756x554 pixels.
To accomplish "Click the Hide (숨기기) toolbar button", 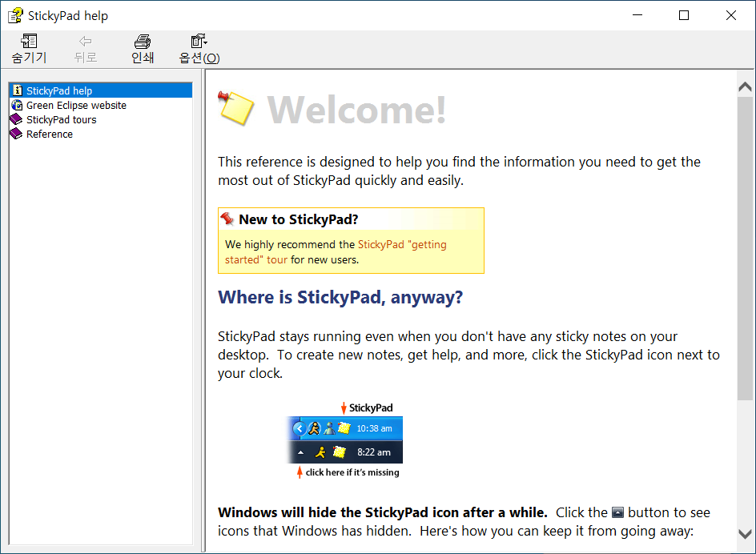I will [29, 49].
